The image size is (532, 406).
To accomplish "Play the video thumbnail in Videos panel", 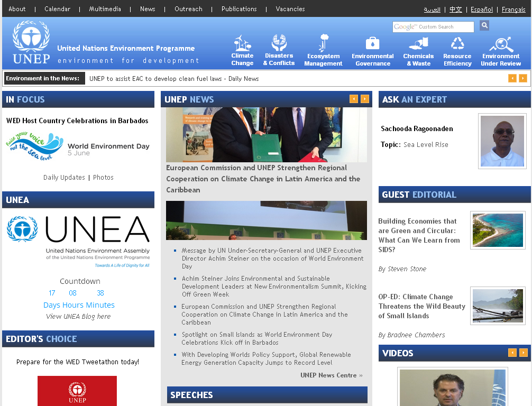I will (453, 387).
